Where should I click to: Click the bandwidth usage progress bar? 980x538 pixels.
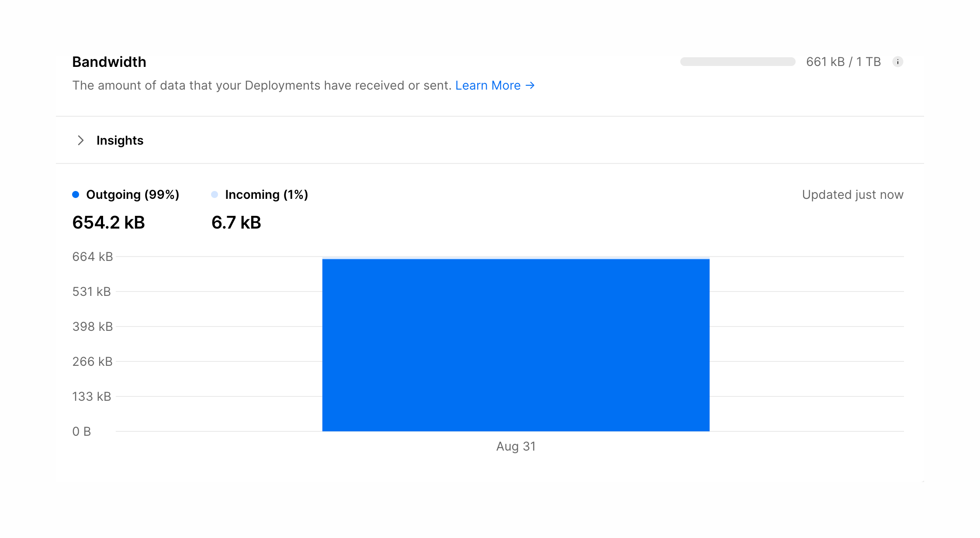coord(738,62)
